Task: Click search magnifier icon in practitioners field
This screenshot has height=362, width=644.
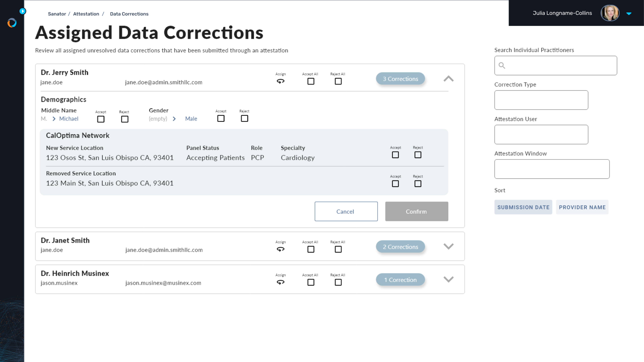Action: 501,66
